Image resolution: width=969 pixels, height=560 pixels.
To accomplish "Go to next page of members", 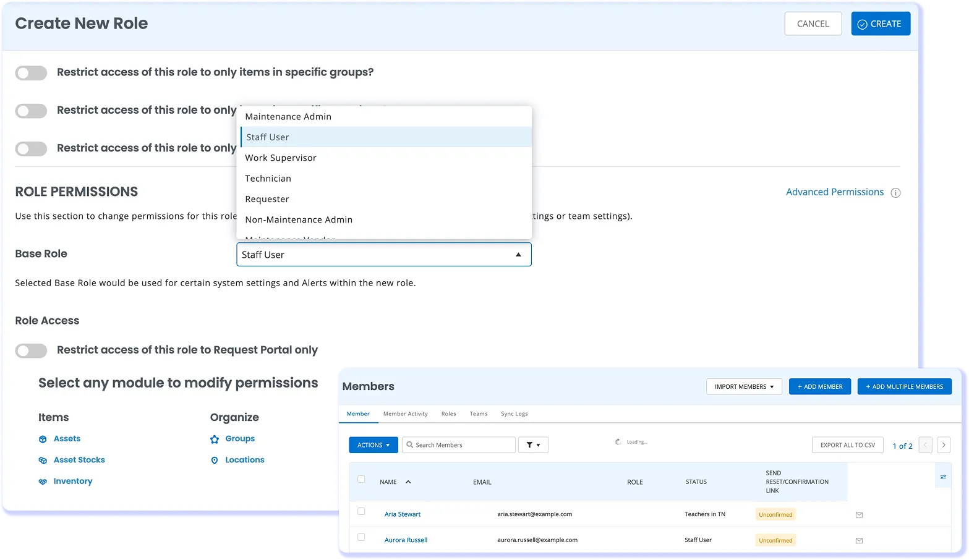I will pos(943,445).
